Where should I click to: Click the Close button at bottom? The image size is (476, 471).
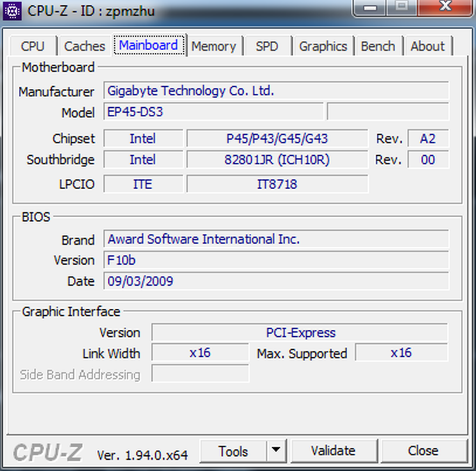click(423, 451)
